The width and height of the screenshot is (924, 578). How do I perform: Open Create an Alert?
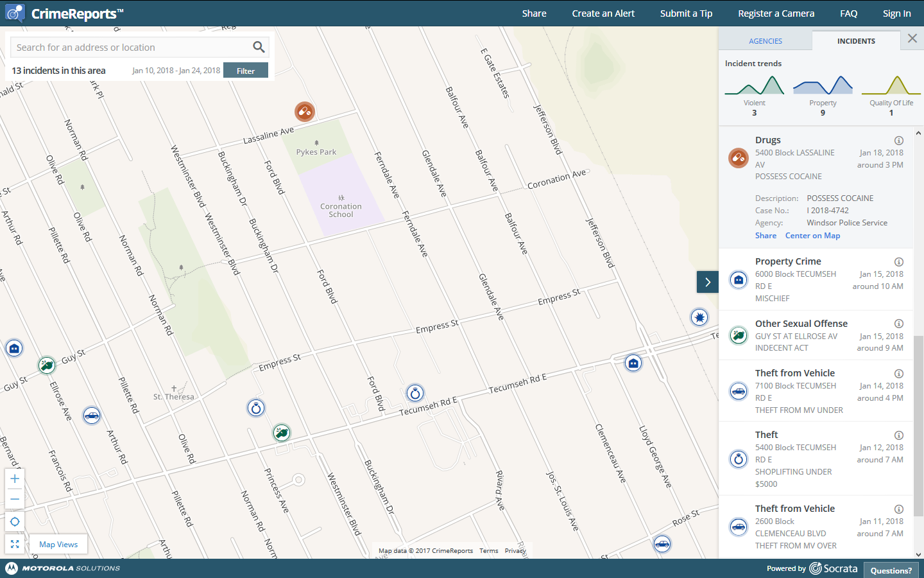point(603,13)
